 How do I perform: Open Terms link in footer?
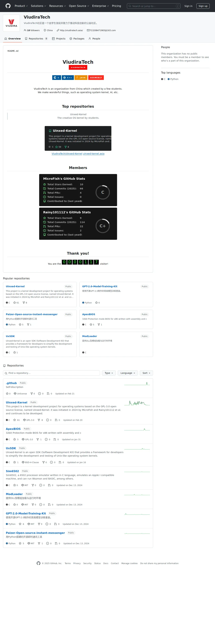pos(68,563)
